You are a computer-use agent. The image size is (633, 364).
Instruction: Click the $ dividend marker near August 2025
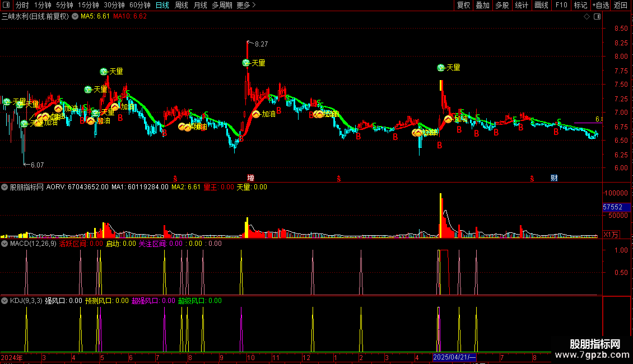(532, 179)
